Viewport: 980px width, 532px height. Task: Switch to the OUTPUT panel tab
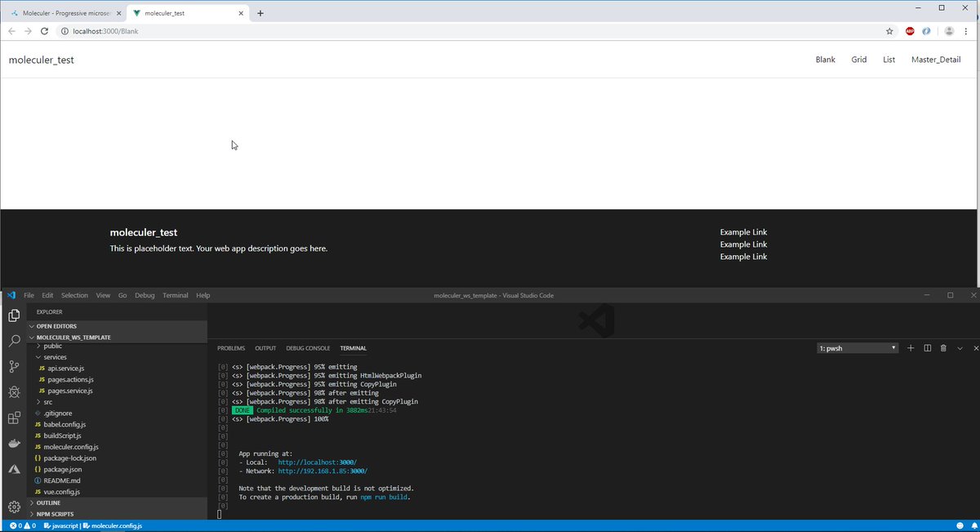265,348
